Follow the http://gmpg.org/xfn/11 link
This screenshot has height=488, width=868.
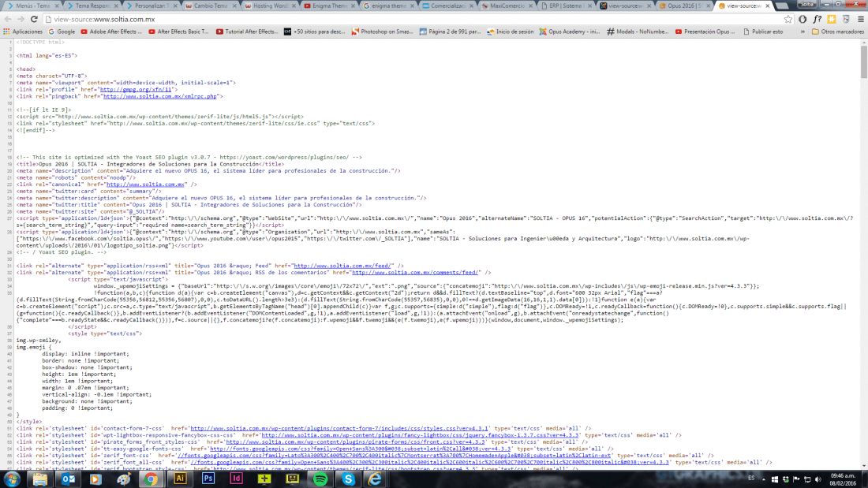(137, 90)
